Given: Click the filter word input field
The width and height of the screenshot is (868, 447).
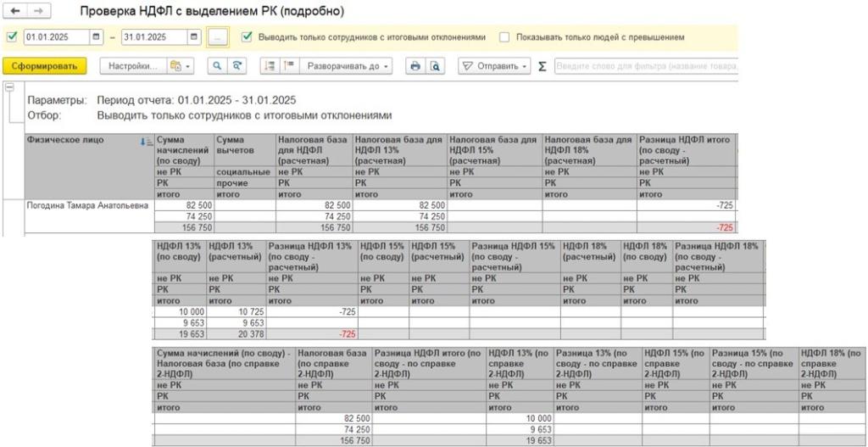Looking at the screenshot, I should tap(644, 65).
